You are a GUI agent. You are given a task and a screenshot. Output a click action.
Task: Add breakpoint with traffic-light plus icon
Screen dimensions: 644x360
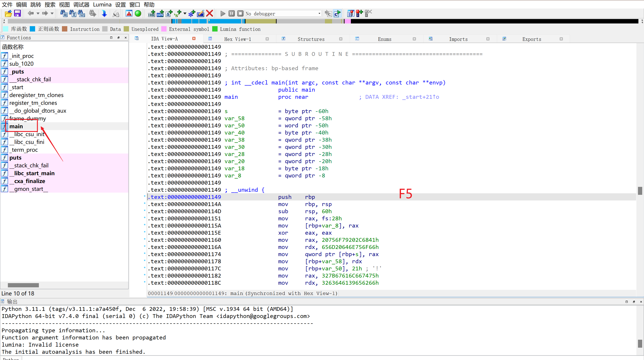tap(359, 13)
